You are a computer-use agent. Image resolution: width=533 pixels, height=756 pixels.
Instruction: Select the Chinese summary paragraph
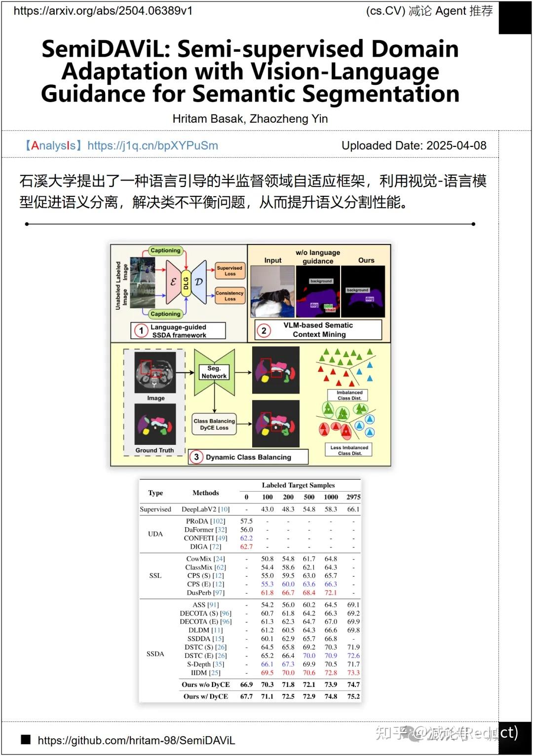[253, 191]
